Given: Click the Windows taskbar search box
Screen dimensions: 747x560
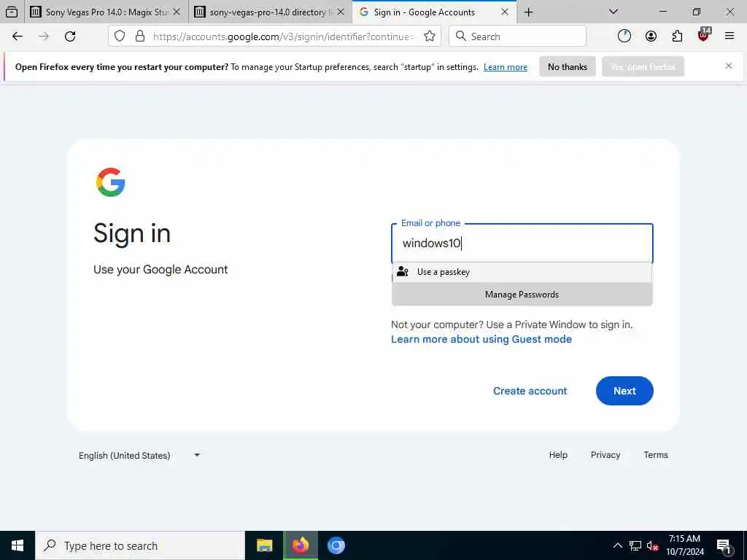Looking at the screenshot, I should click(140, 545).
